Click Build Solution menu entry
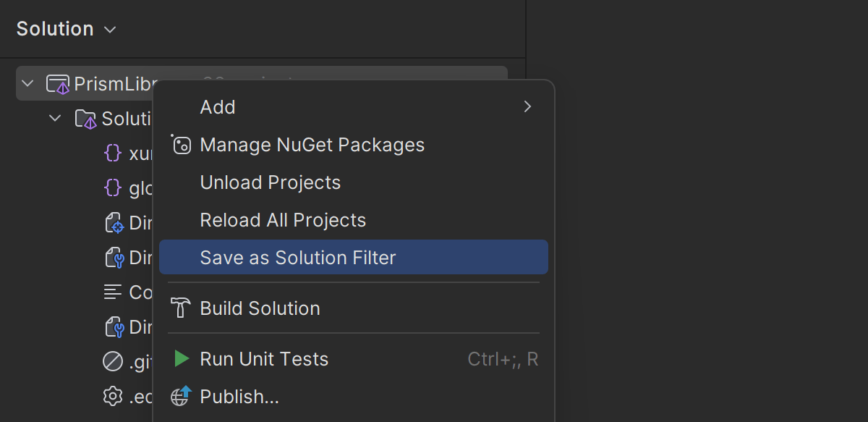 tap(260, 308)
